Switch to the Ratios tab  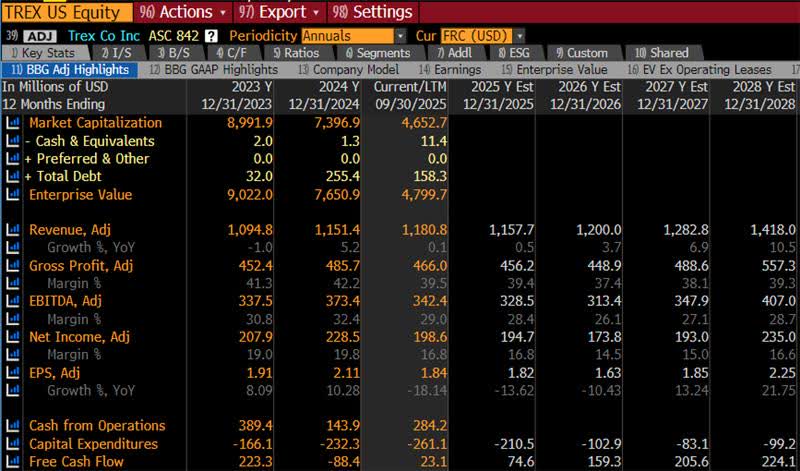pyautogui.click(x=296, y=53)
